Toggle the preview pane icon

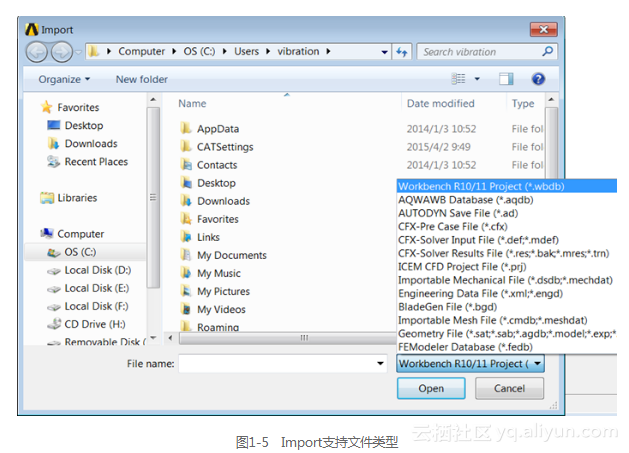506,79
